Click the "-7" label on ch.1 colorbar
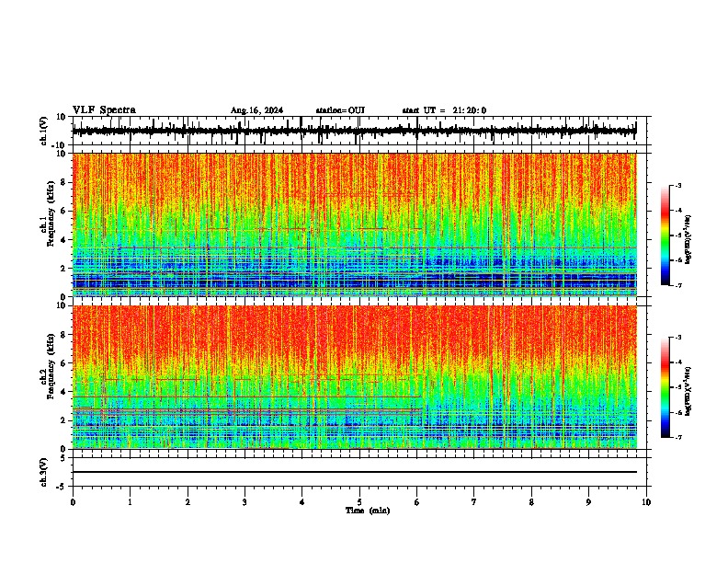 tap(678, 285)
